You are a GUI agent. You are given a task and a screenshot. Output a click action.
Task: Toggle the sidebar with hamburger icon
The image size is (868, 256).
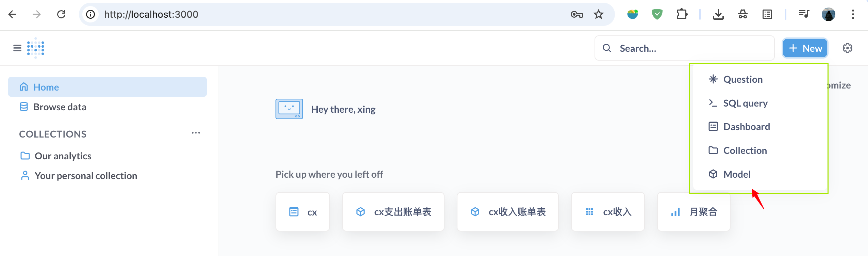pyautogui.click(x=17, y=48)
